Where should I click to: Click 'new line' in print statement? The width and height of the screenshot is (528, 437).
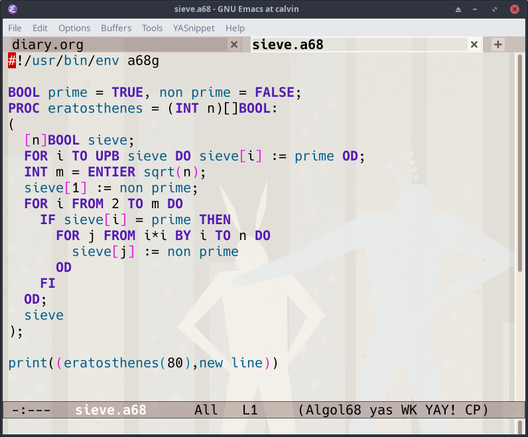[x=231, y=363]
